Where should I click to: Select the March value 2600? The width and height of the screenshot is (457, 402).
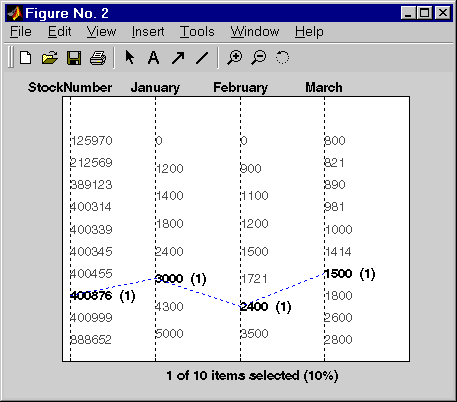pyautogui.click(x=338, y=317)
